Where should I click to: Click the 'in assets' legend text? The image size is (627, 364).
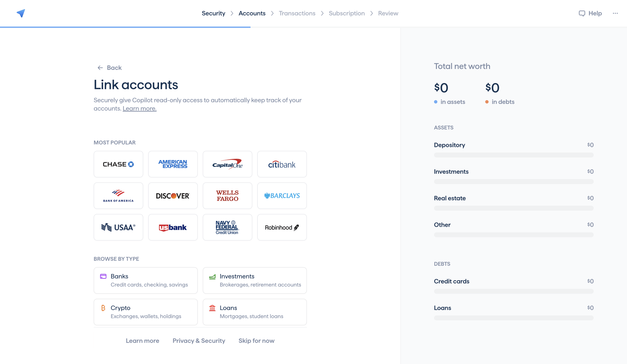coord(453,102)
